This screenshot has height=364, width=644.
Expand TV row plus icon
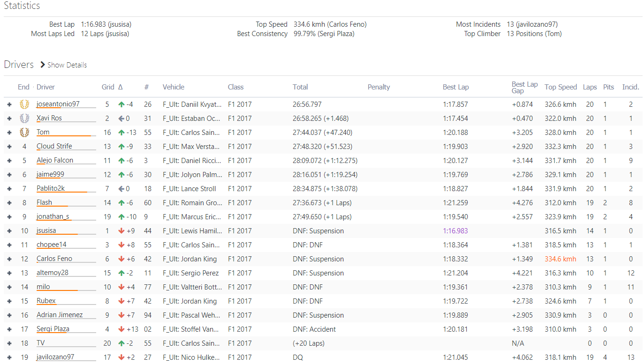[9, 343]
